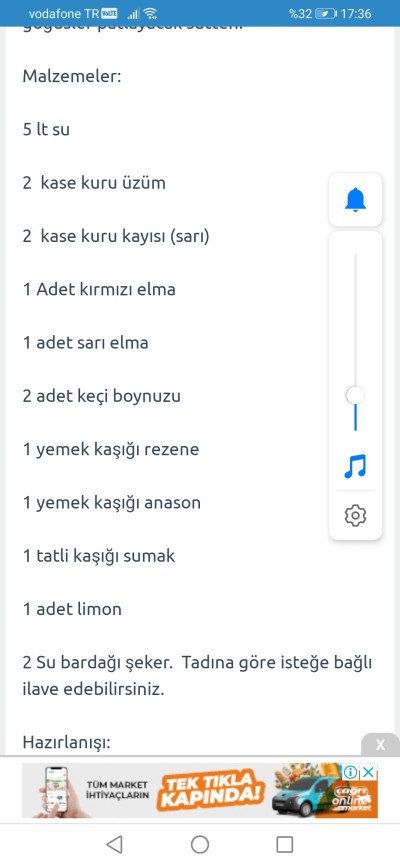Tap the ad info icon
This screenshot has height=866, width=400.
350,772
